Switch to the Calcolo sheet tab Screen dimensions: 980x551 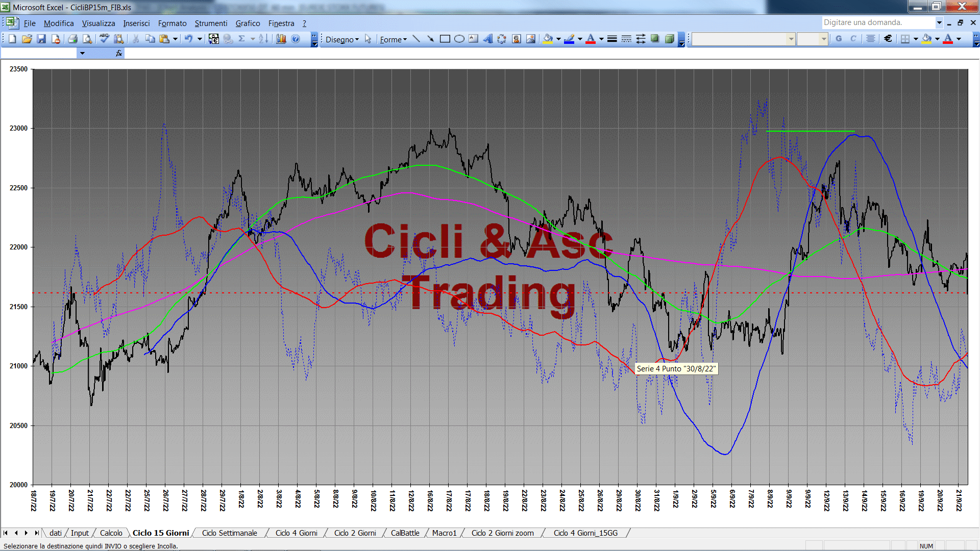111,533
